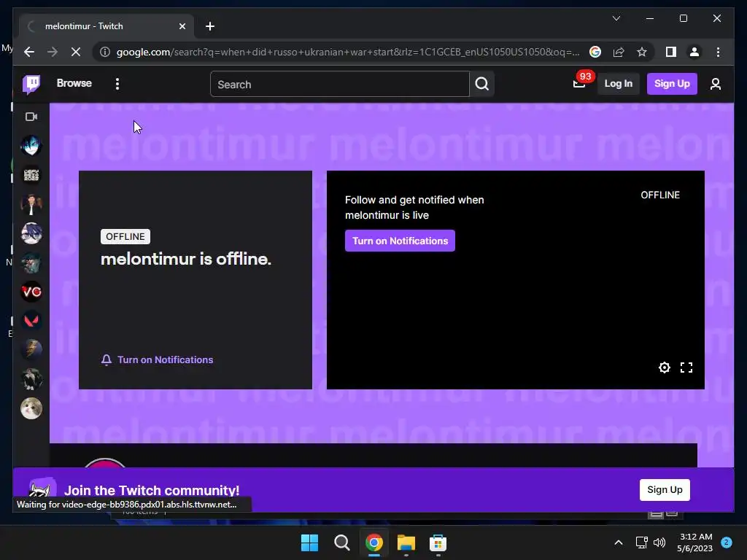Click the purple Sign Up header button
This screenshot has width=747, height=560.
[672, 84]
